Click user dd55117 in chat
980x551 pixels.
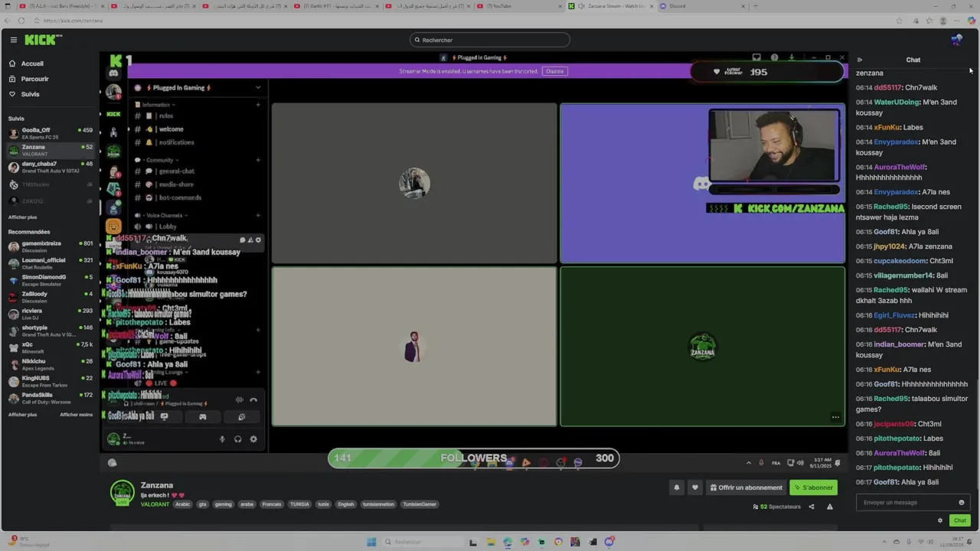pyautogui.click(x=887, y=88)
